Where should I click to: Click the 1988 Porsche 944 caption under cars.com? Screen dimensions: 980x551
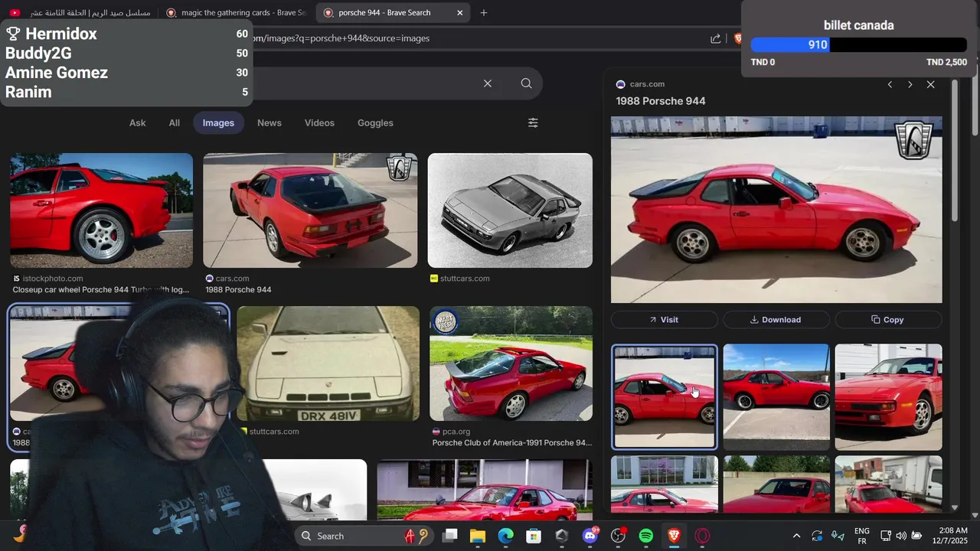(x=238, y=290)
